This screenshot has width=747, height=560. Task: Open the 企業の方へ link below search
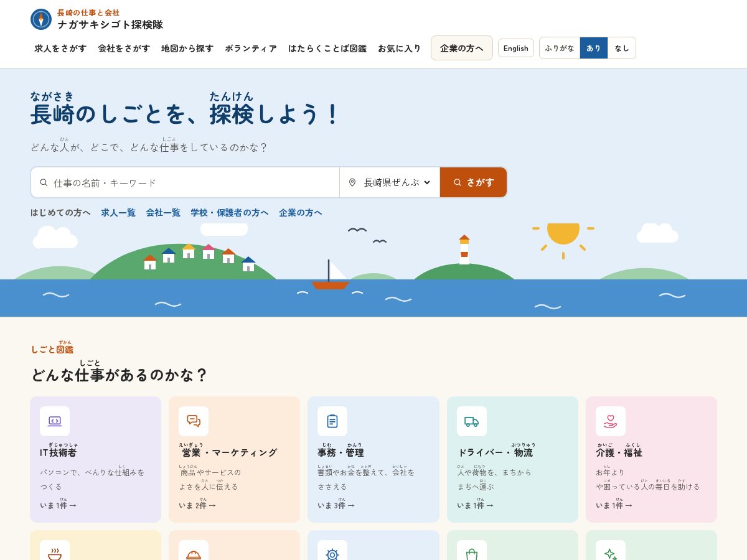click(x=301, y=212)
